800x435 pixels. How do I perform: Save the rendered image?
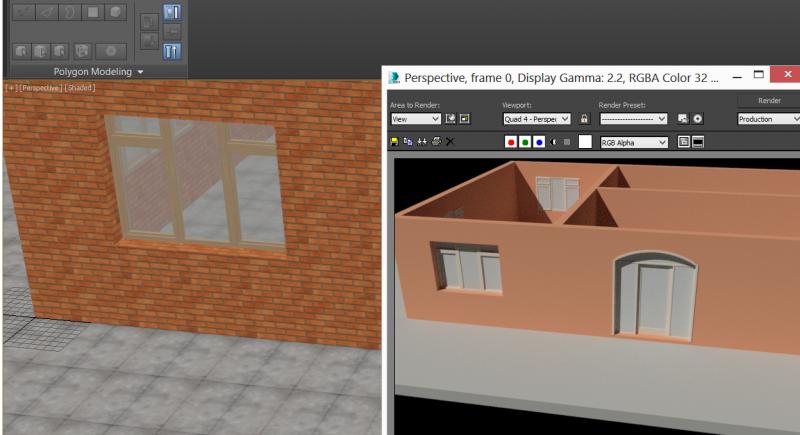point(394,142)
